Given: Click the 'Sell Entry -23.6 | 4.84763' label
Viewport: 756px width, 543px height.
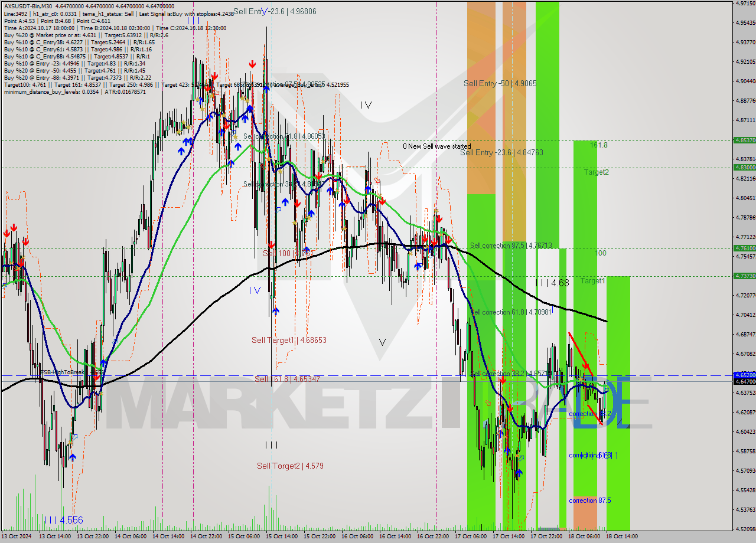Looking at the screenshot, I should point(501,152).
